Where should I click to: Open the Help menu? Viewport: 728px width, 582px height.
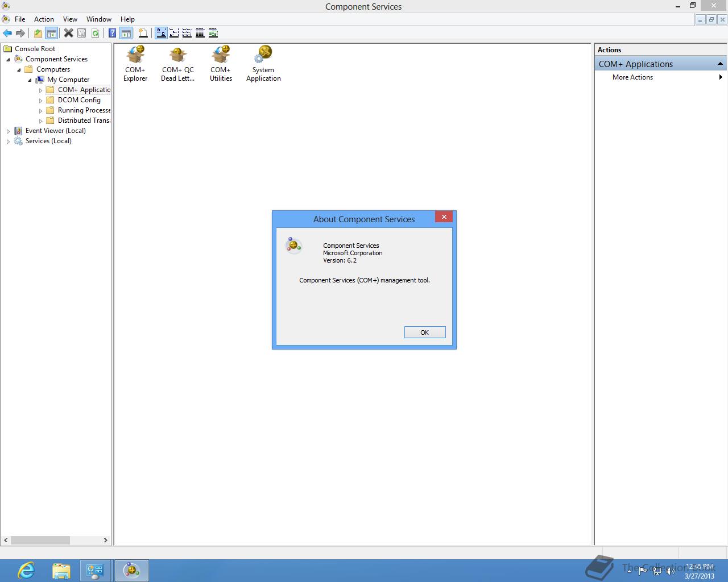[127, 19]
